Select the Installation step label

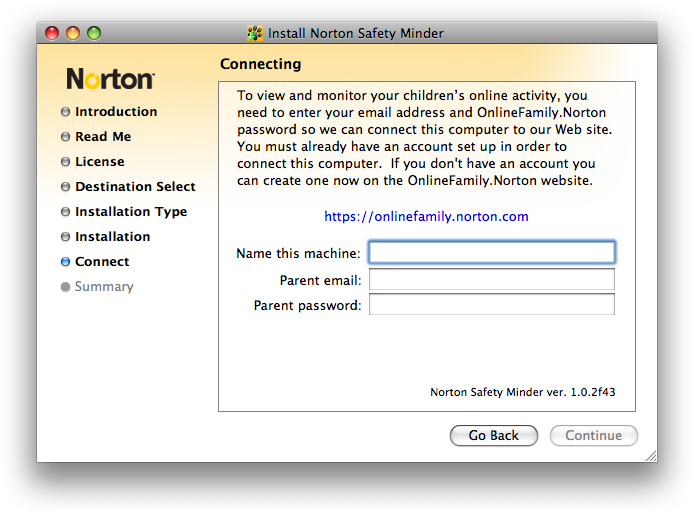pyautogui.click(x=113, y=237)
